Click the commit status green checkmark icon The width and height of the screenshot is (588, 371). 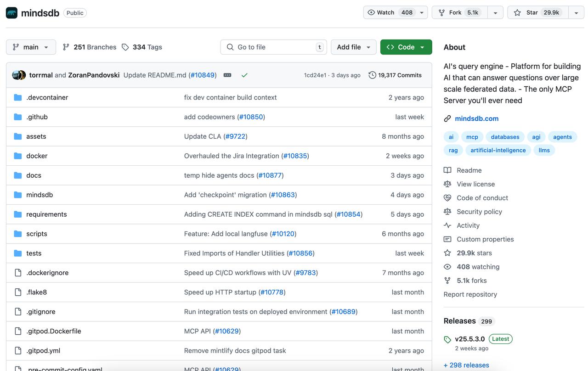[244, 75]
